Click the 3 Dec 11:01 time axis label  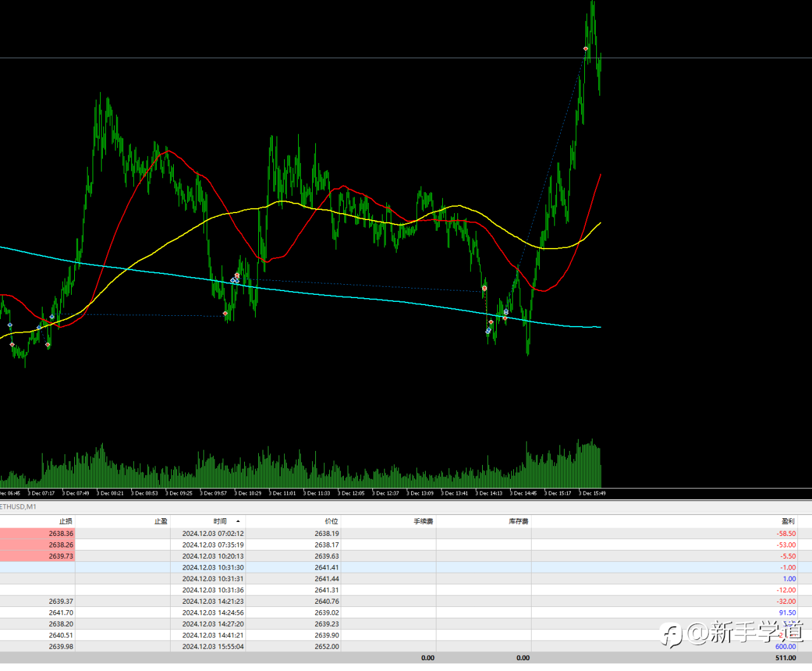(x=282, y=493)
